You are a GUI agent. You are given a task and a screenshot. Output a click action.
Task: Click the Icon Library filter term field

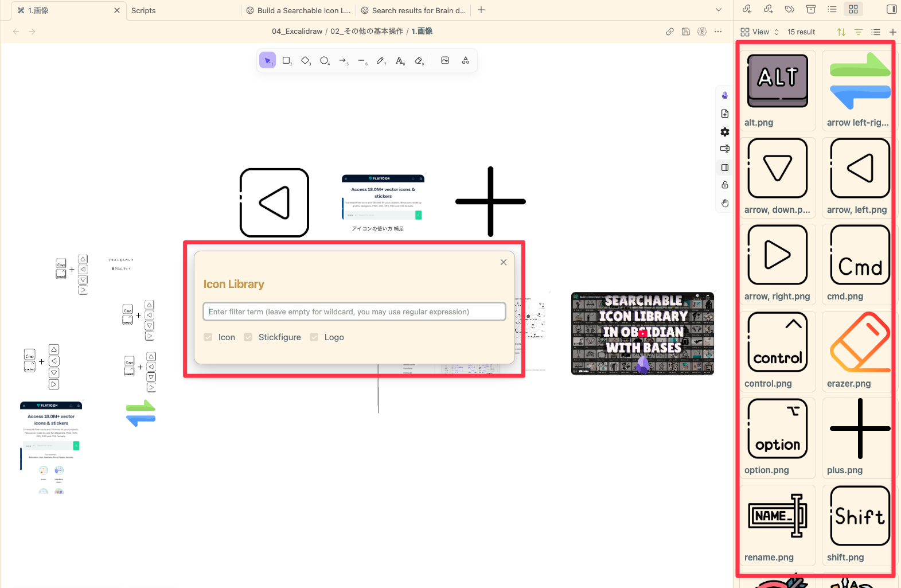(x=354, y=311)
